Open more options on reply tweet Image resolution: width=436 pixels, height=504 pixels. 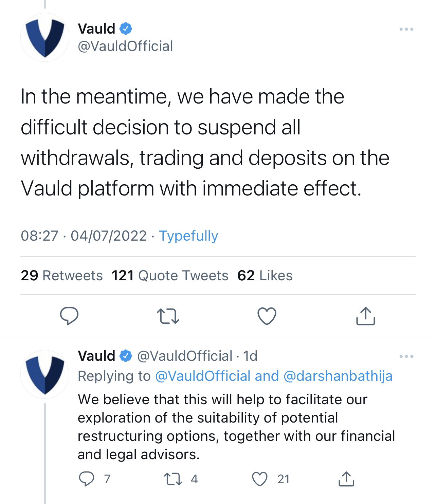(406, 356)
